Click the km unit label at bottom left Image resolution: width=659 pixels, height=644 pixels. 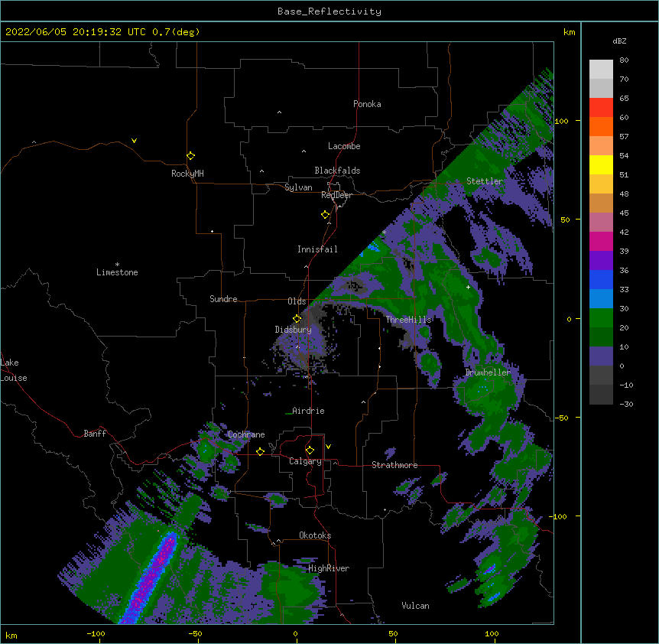click(11, 635)
